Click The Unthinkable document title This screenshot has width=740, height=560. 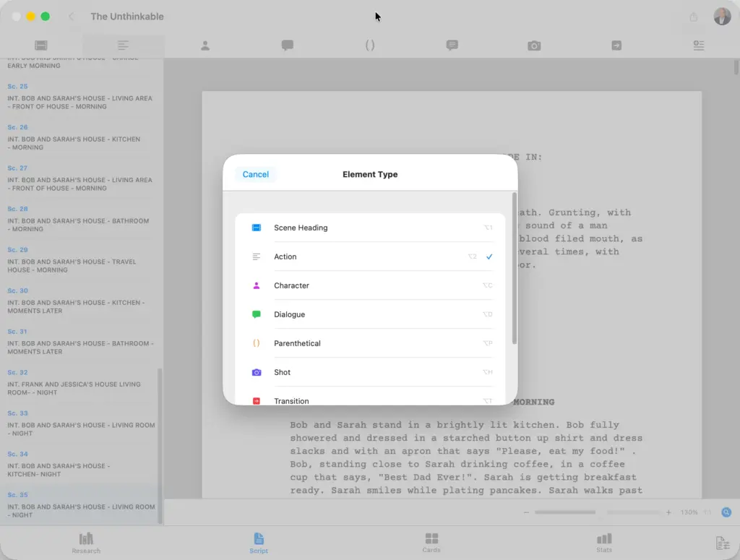coord(127,17)
